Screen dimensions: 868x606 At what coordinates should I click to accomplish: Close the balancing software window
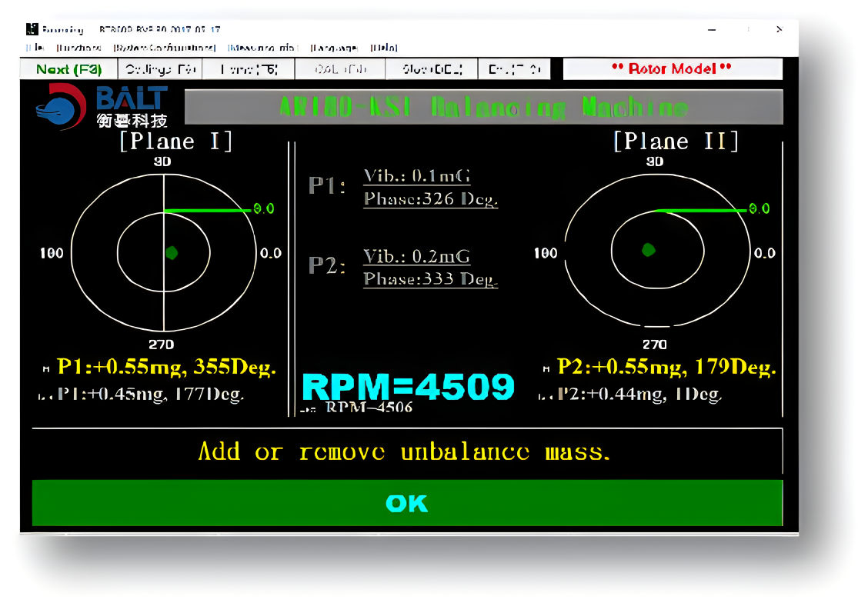pyautogui.click(x=779, y=29)
